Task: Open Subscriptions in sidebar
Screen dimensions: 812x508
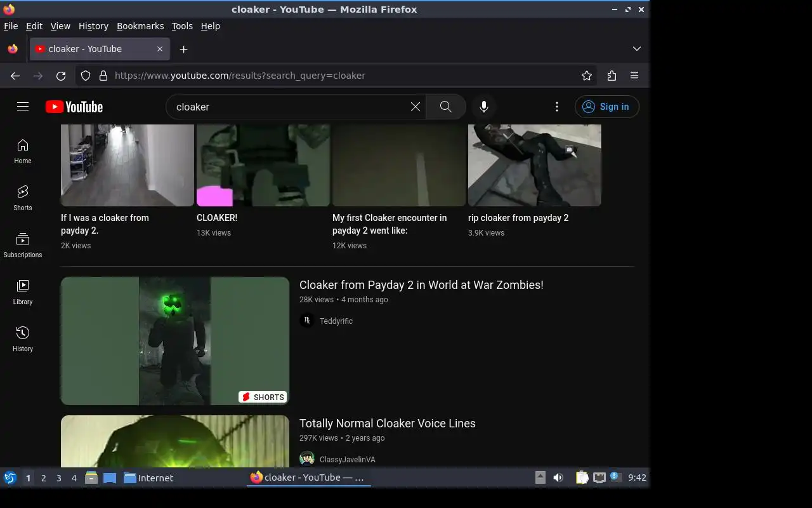Action: click(x=23, y=246)
